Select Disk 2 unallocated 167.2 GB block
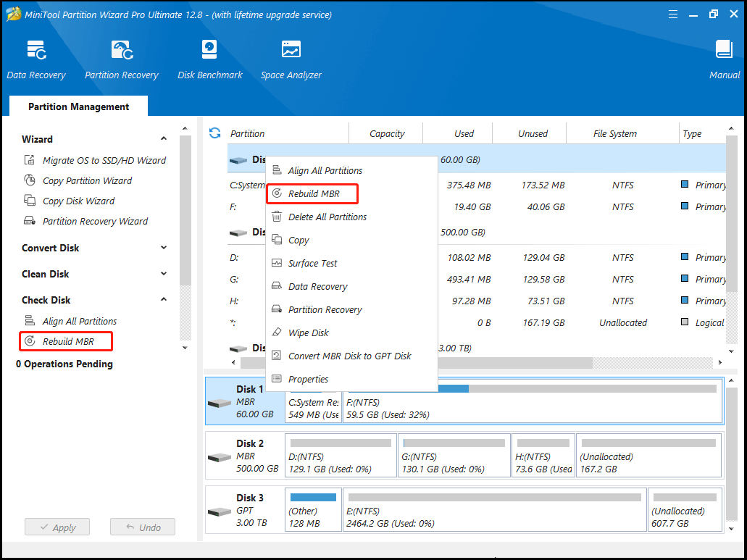This screenshot has height=560, width=747. pyautogui.click(x=649, y=455)
